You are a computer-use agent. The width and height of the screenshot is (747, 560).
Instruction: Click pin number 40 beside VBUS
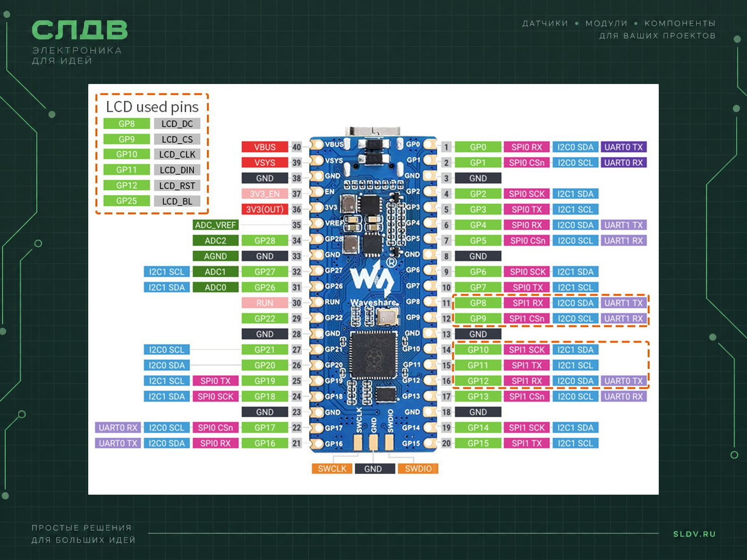[296, 147]
